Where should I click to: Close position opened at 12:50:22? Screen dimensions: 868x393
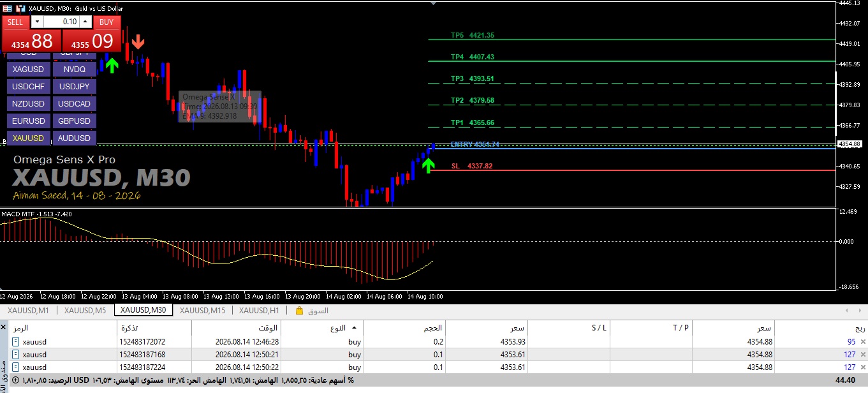(x=863, y=367)
